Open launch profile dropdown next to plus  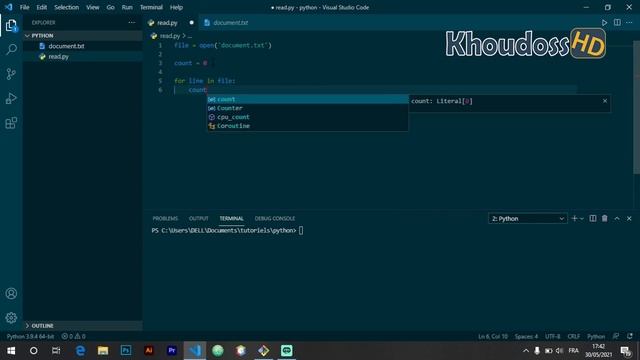pyautogui.click(x=582, y=219)
